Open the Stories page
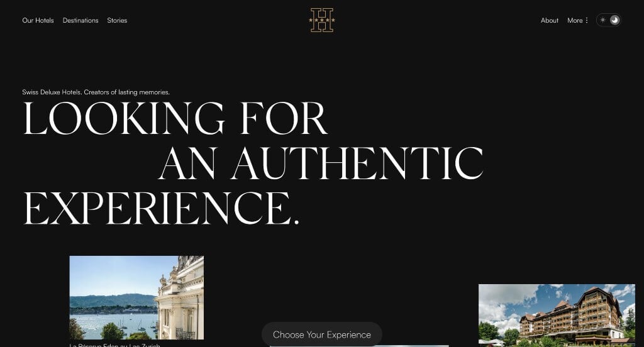This screenshot has width=644, height=347. click(x=117, y=20)
